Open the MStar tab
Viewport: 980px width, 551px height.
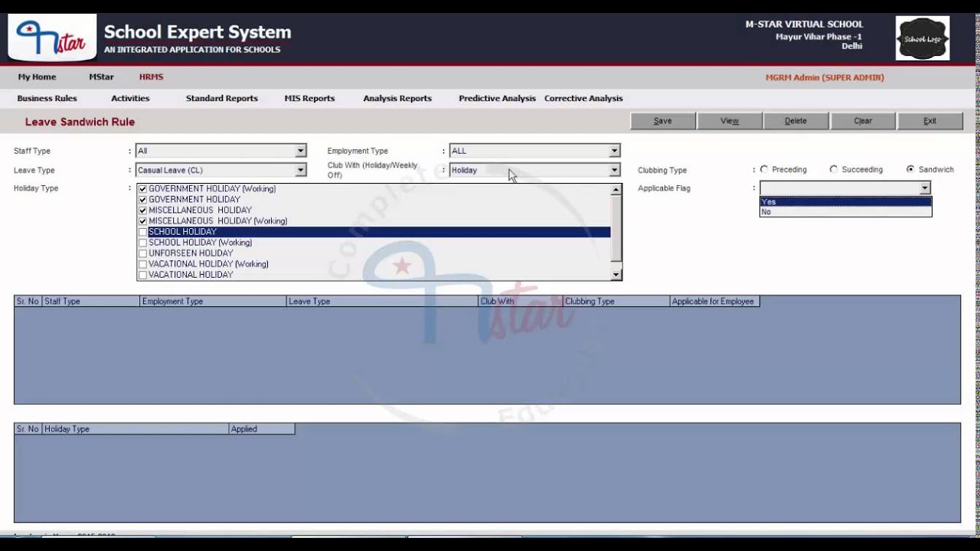point(101,77)
